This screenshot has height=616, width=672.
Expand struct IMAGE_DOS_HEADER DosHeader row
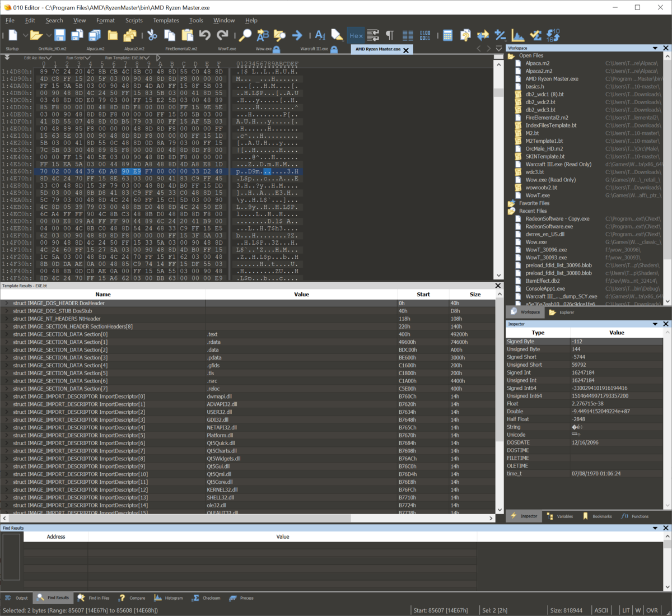click(7, 303)
